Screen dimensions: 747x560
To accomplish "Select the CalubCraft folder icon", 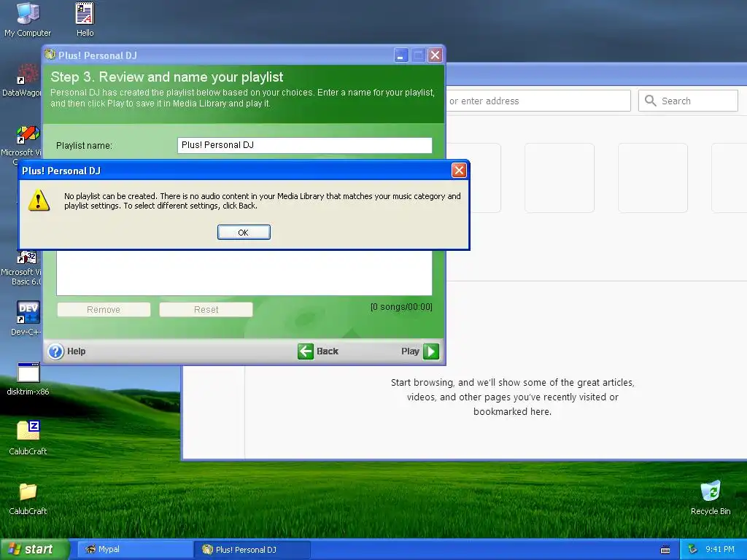I will click(28, 498).
